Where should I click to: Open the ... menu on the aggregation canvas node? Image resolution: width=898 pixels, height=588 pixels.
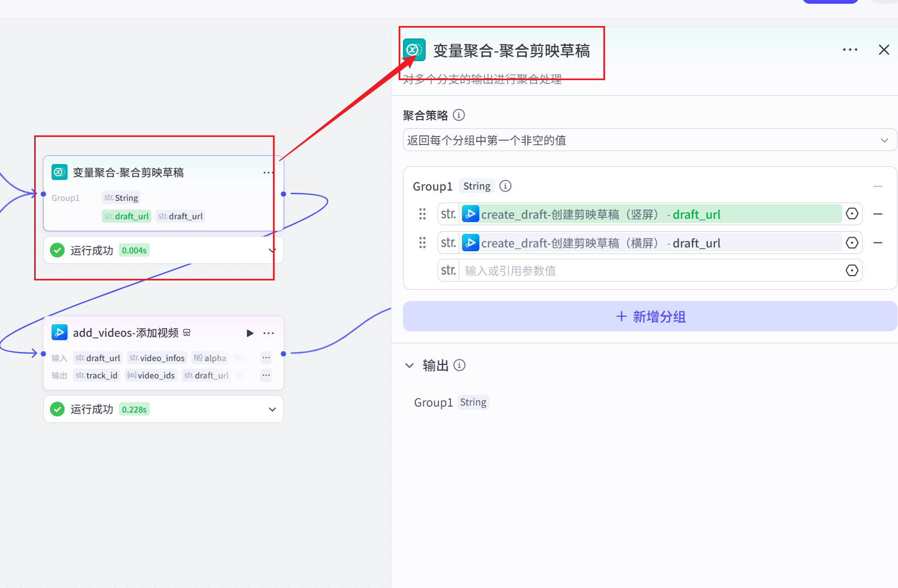point(268,172)
